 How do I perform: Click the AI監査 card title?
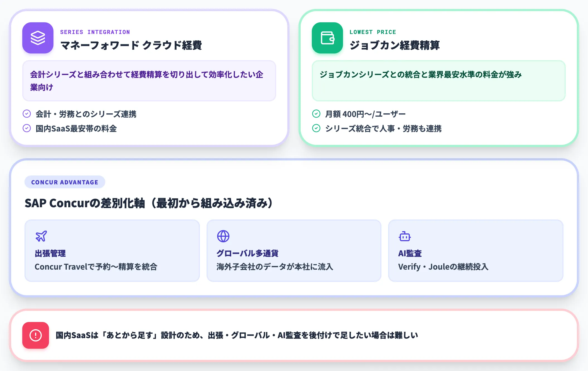tap(410, 253)
